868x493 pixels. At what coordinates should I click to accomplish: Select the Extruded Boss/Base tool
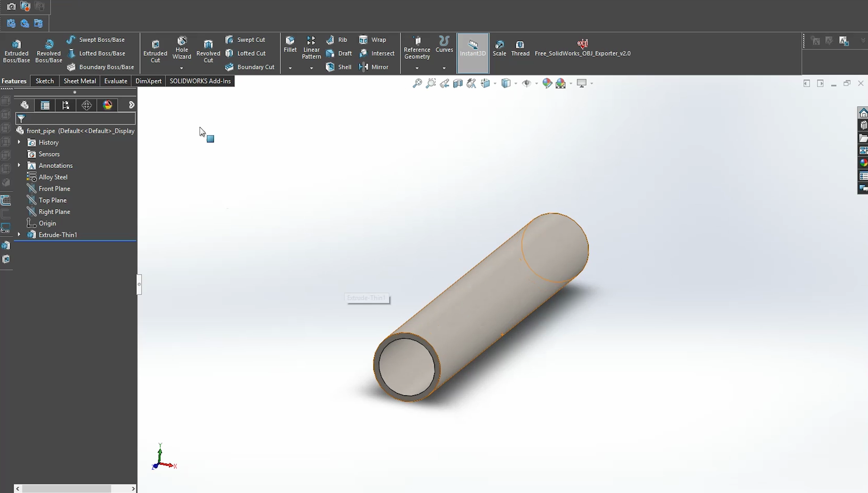click(x=17, y=51)
